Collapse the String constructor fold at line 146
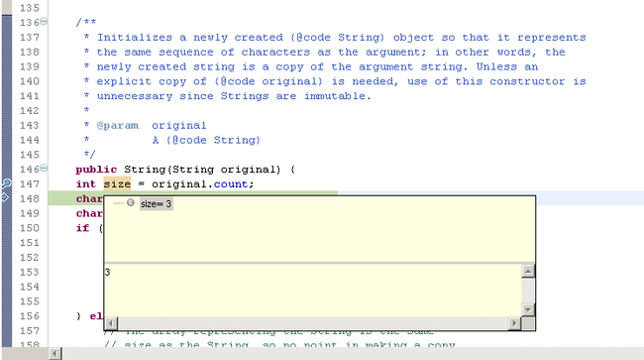 tap(44, 168)
